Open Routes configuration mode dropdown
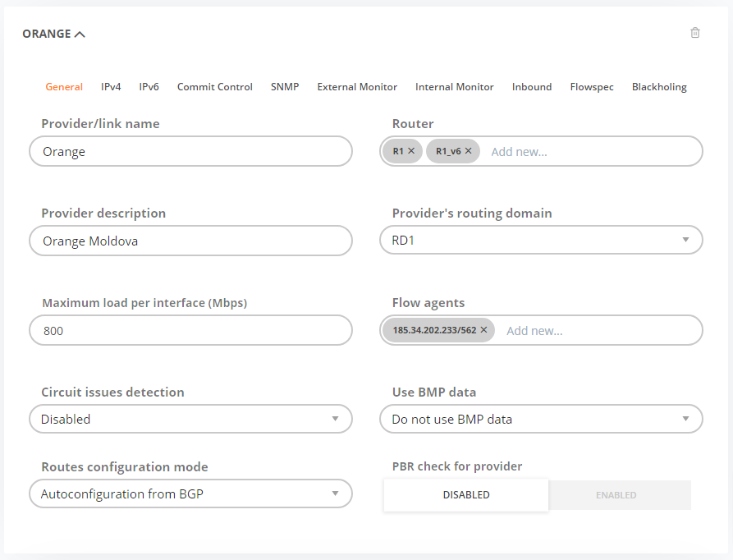 pos(190,493)
